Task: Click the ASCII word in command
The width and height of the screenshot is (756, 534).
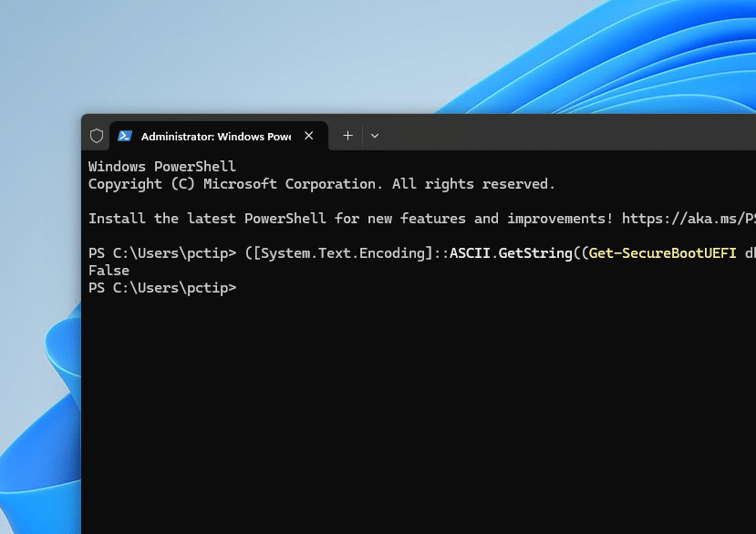Action: pos(470,253)
